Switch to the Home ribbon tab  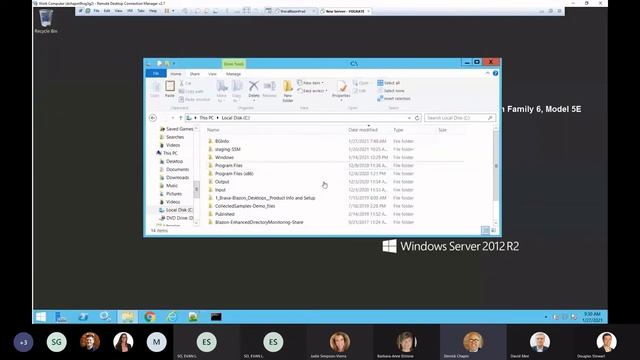[x=176, y=74]
